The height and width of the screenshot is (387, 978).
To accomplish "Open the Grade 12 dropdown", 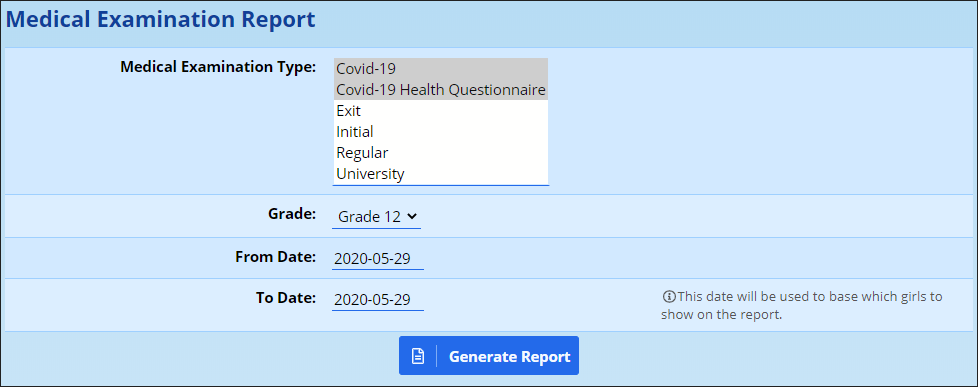I will [376, 217].
